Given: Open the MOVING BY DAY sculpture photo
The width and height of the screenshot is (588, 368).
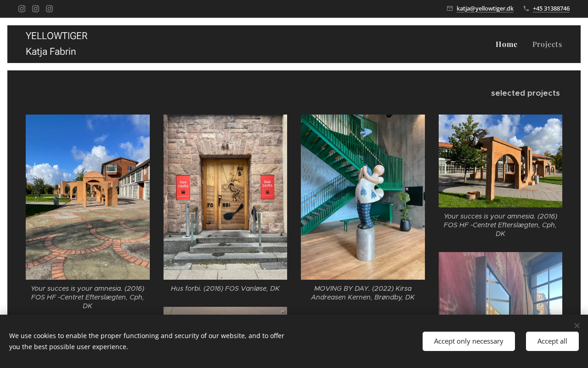Looking at the screenshot, I should click(362, 197).
